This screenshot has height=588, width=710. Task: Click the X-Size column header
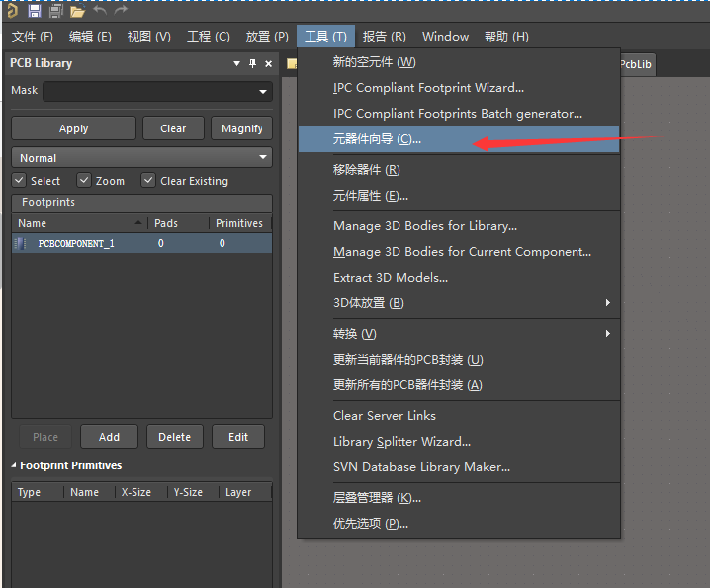click(139, 492)
